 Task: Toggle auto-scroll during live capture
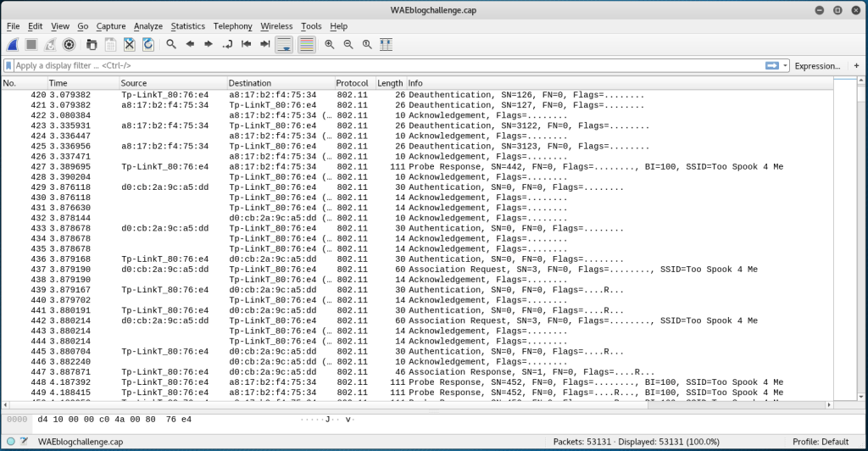[x=285, y=44]
